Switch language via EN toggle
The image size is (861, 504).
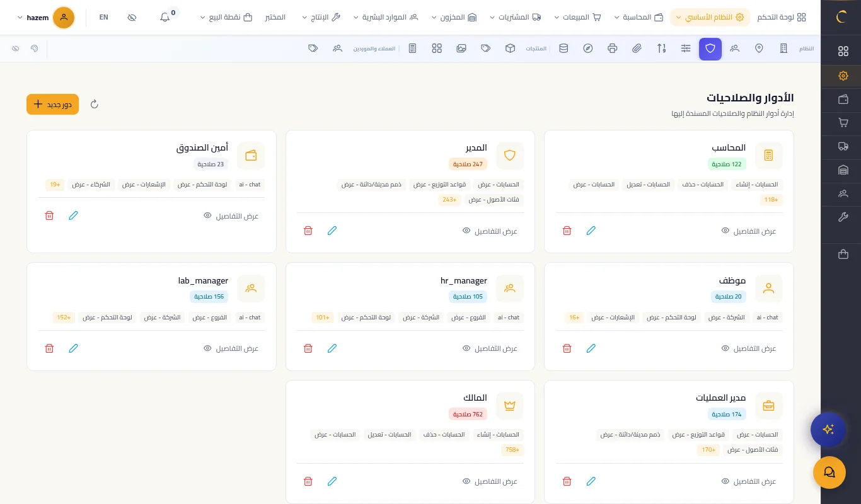tap(104, 18)
